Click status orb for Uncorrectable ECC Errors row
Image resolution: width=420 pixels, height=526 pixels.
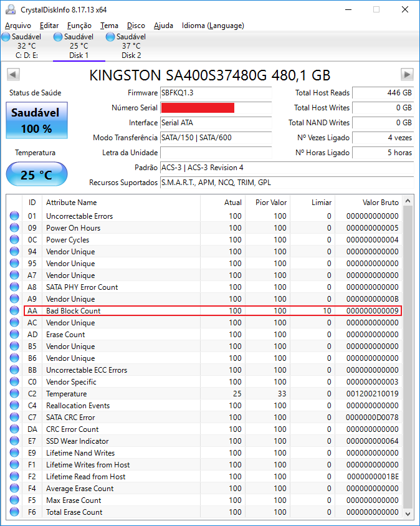pos(14,370)
